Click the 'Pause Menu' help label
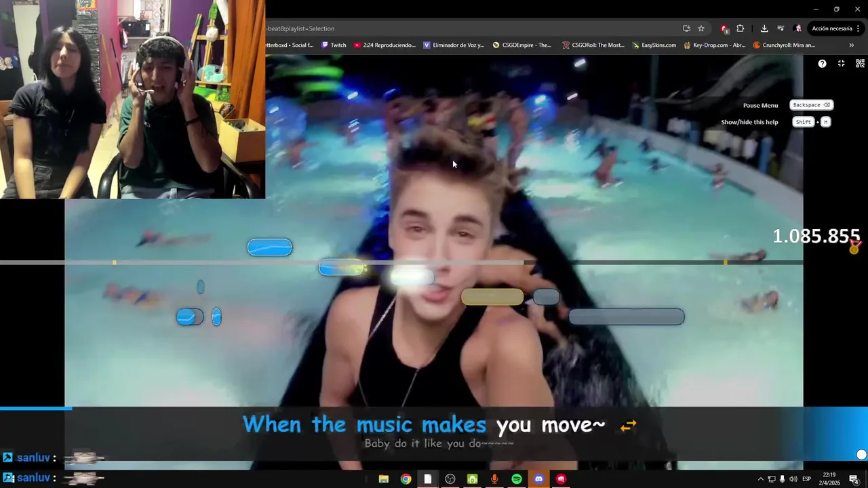The width and height of the screenshot is (868, 488). (760, 106)
